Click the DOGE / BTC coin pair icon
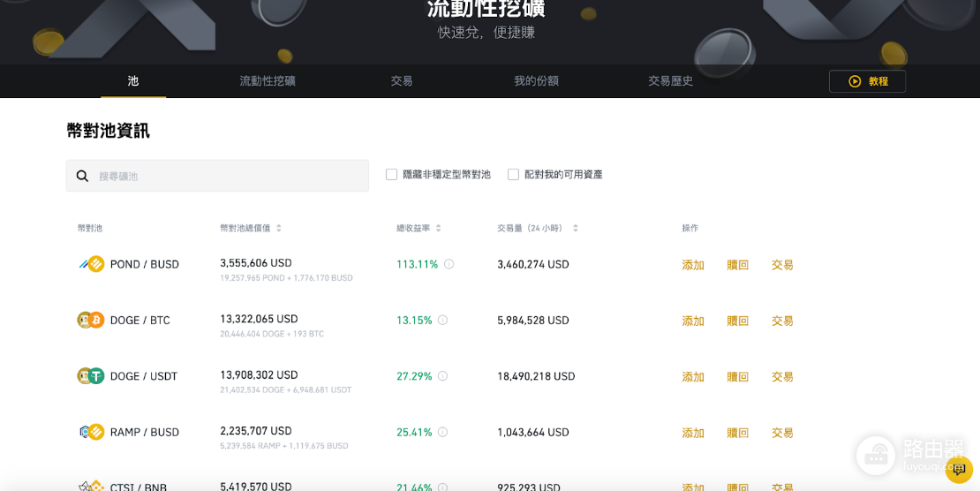This screenshot has width=980, height=491. 91,321
